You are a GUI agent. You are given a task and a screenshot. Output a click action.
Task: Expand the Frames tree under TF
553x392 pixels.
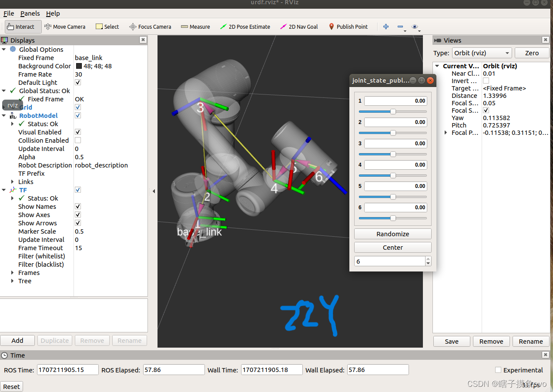(x=13, y=272)
